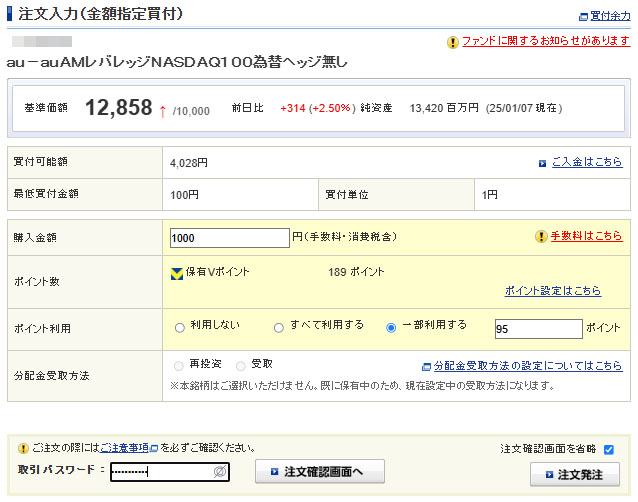This screenshot has height=502, width=638.
Task: Choose the 一部利用する radio option
Action: tap(391, 327)
